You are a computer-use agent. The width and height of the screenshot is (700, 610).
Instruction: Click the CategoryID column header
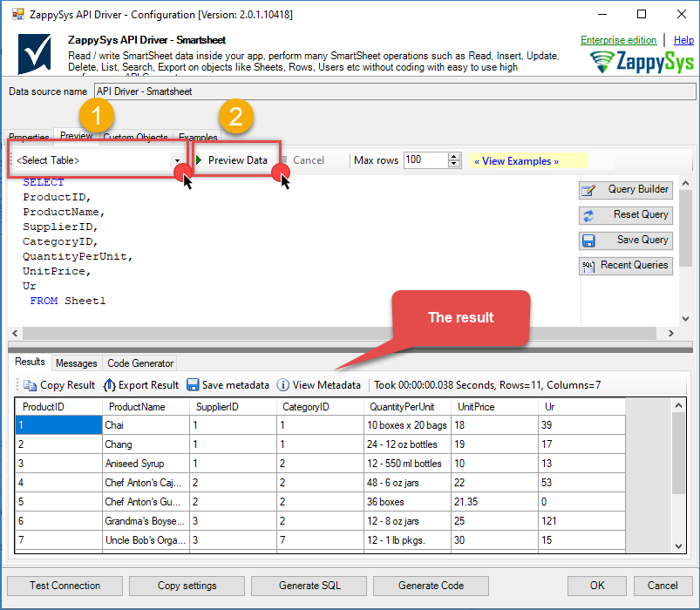[320, 406]
